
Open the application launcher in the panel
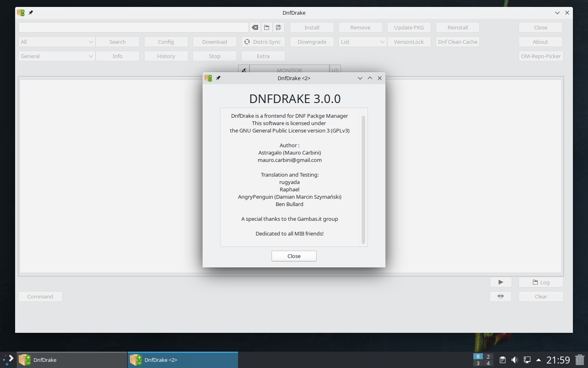click(x=8, y=360)
